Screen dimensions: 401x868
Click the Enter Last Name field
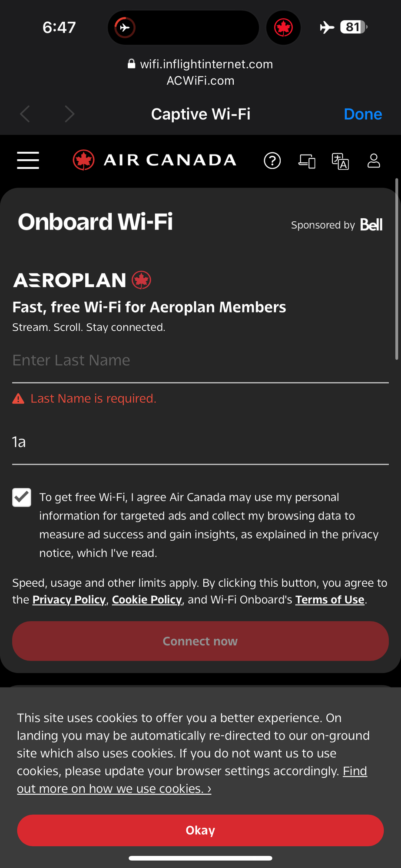200,361
